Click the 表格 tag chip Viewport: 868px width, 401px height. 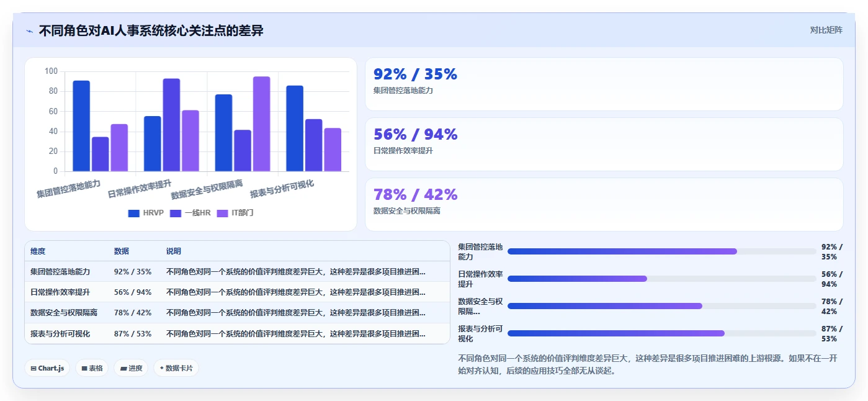(92, 368)
